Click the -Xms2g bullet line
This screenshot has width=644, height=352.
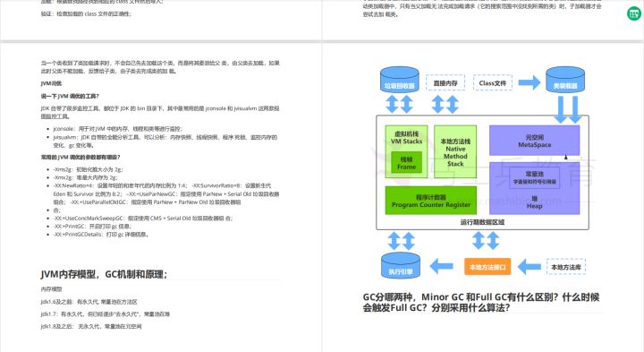point(88,169)
